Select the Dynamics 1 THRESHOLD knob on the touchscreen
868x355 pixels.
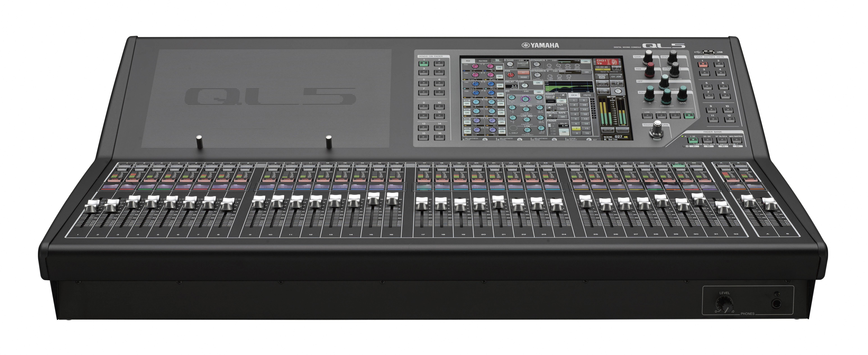point(537,64)
